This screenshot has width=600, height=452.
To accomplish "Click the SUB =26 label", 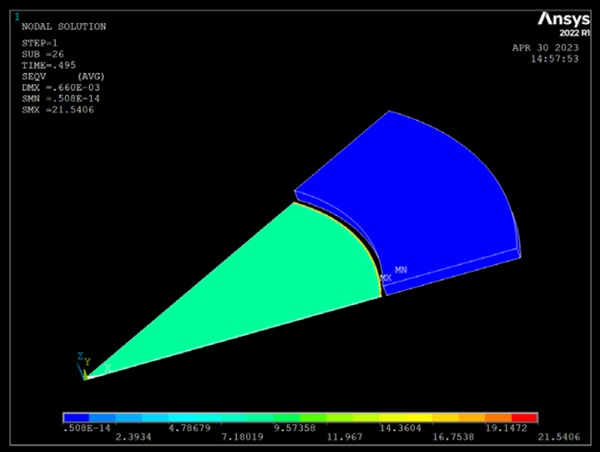I will [x=43, y=54].
